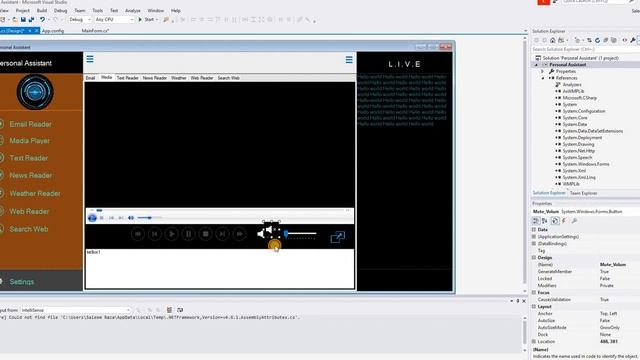
Task: Click the pause button in the black control bar
Action: pyautogui.click(x=189, y=234)
